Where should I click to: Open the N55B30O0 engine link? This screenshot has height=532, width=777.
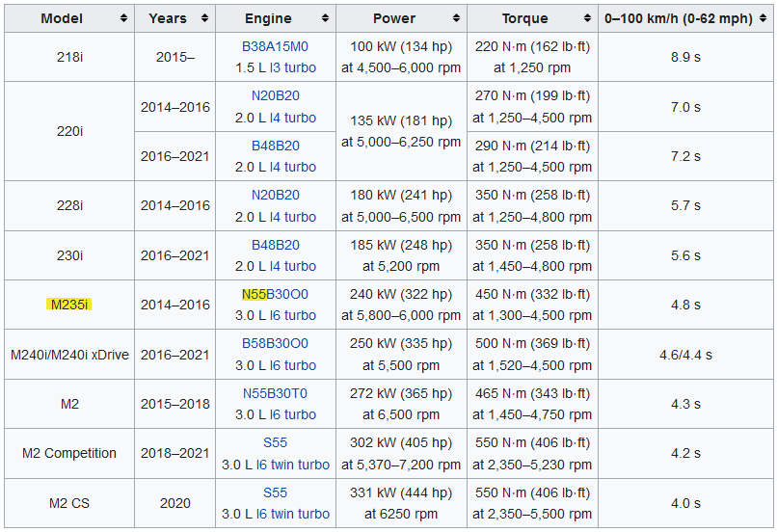click(x=275, y=294)
